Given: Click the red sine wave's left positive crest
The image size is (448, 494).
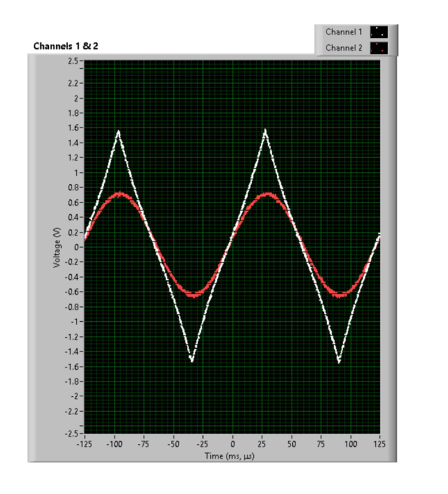Looking at the screenshot, I should pos(119,194).
